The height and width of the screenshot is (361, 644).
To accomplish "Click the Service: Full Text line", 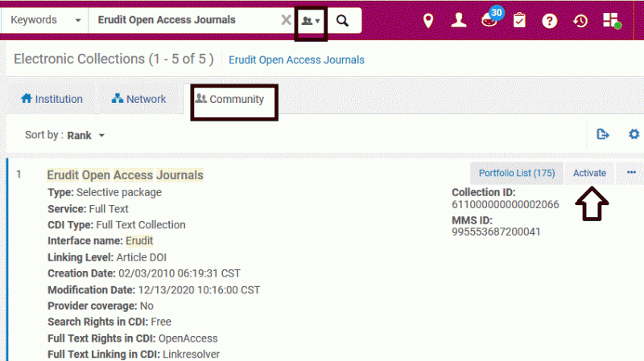I will [x=88, y=209].
